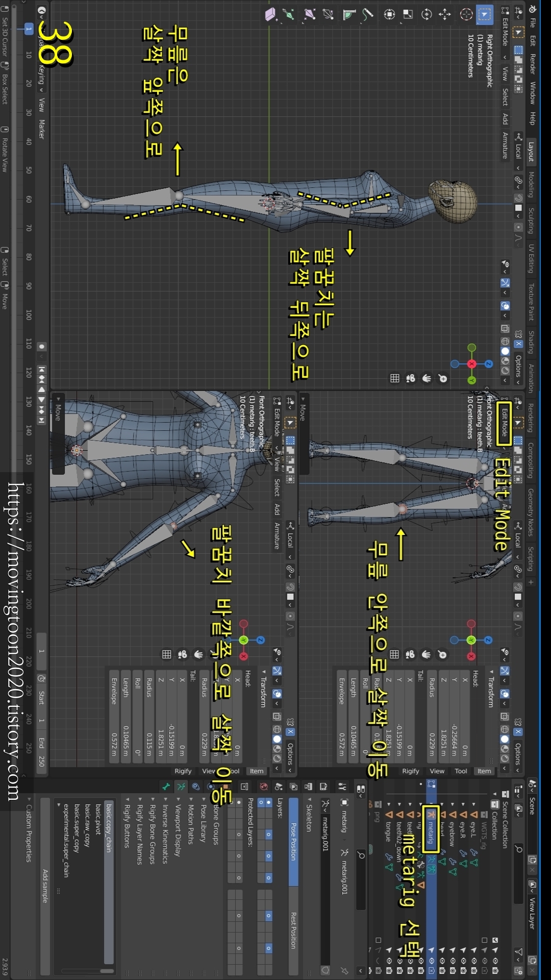Click the pan hand gizmo in Right Orthographic viewport
The height and width of the screenshot is (980, 551).
pos(427,378)
